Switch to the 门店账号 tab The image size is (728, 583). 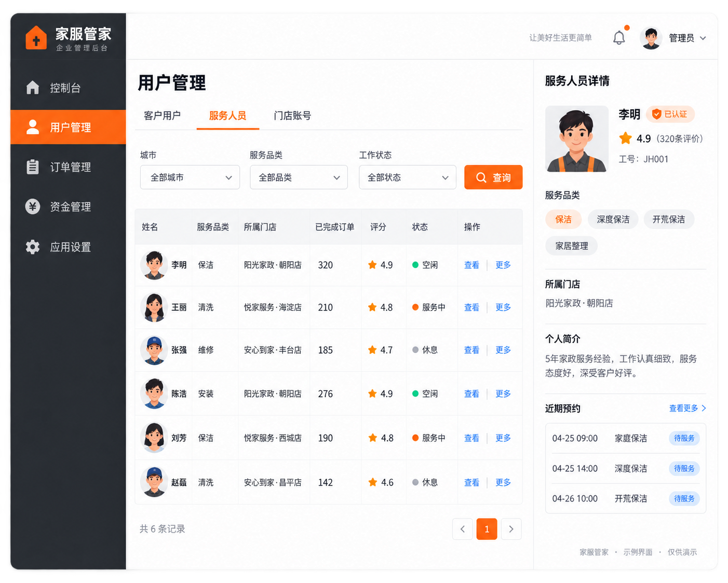(x=292, y=115)
